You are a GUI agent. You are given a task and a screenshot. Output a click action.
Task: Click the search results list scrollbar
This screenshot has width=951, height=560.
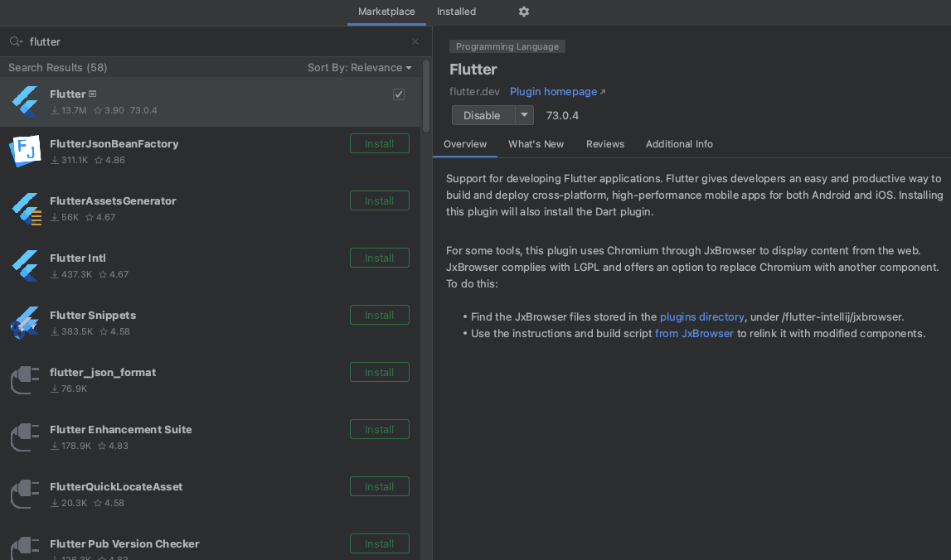(426, 96)
